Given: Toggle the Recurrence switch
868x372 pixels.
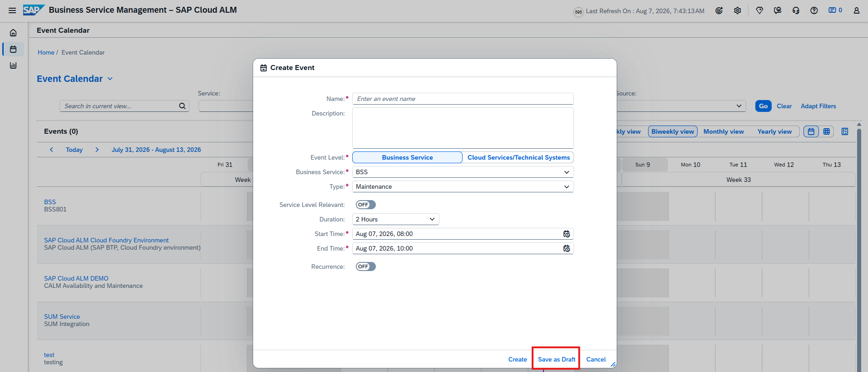Looking at the screenshot, I should 366,266.
